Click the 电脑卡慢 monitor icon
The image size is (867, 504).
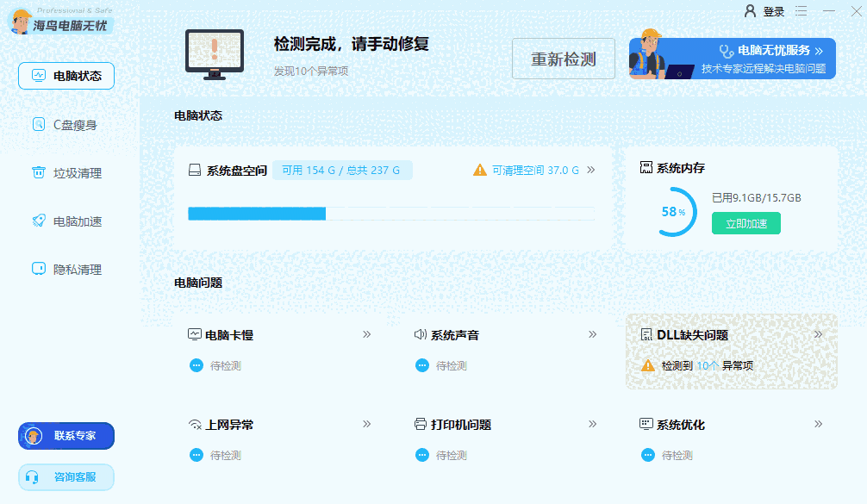[196, 334]
